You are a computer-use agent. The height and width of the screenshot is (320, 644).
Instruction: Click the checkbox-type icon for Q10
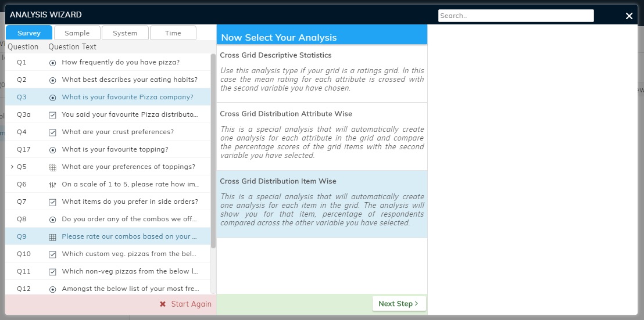click(x=52, y=254)
